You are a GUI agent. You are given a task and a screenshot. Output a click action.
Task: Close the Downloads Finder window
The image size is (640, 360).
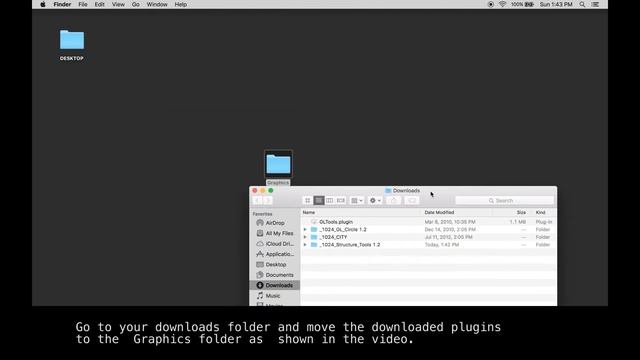(x=255, y=191)
